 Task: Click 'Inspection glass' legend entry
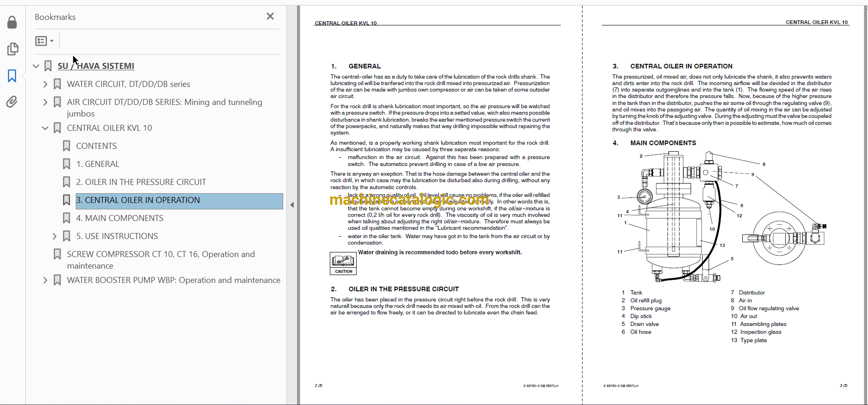[x=761, y=332]
